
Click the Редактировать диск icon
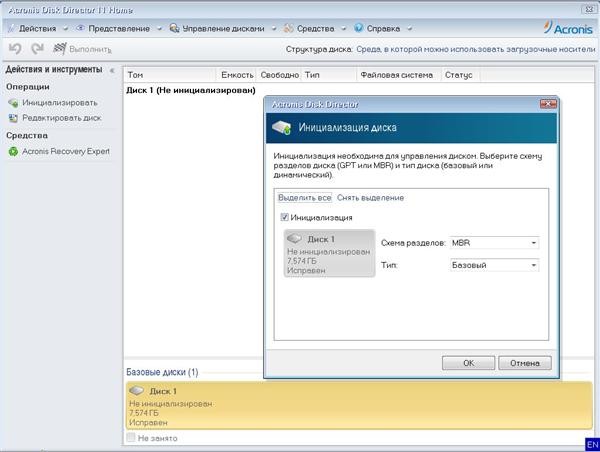[x=13, y=118]
